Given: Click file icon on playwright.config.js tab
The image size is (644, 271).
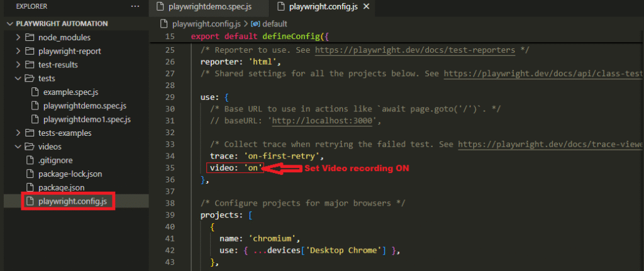Looking at the screenshot, I should pos(281,6).
